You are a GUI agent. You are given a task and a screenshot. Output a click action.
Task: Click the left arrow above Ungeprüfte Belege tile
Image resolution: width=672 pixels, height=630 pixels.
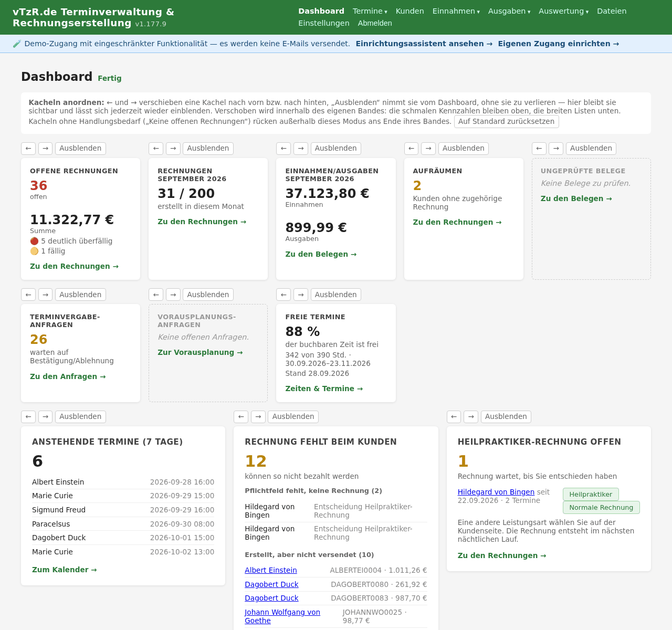tap(539, 149)
